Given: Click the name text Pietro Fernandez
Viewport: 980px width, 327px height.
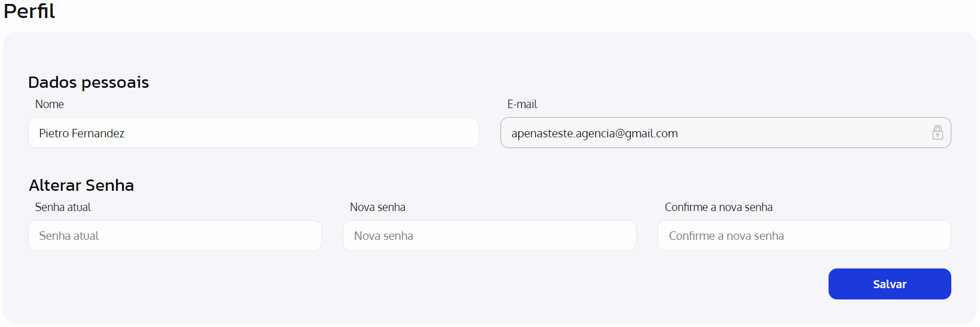Looking at the screenshot, I should point(82,133).
